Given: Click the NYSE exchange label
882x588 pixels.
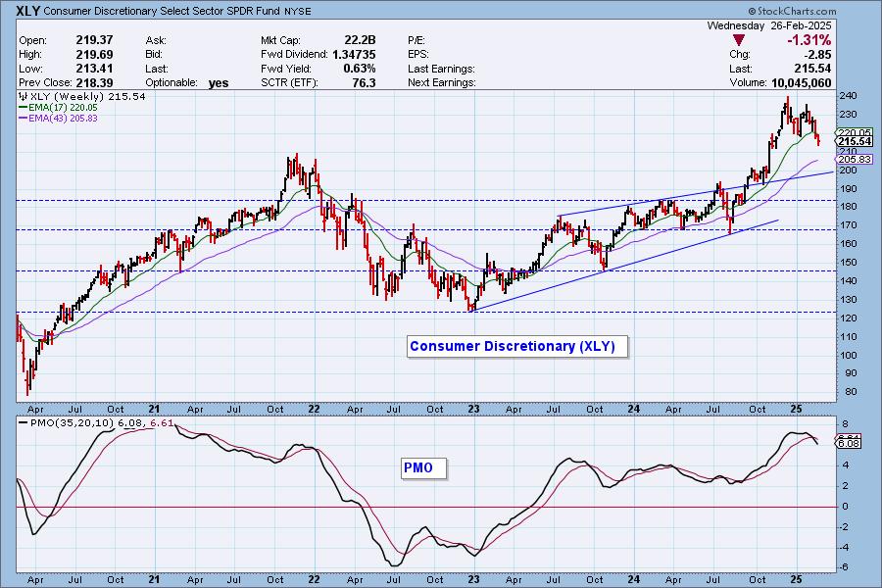Looking at the screenshot, I should [299, 11].
